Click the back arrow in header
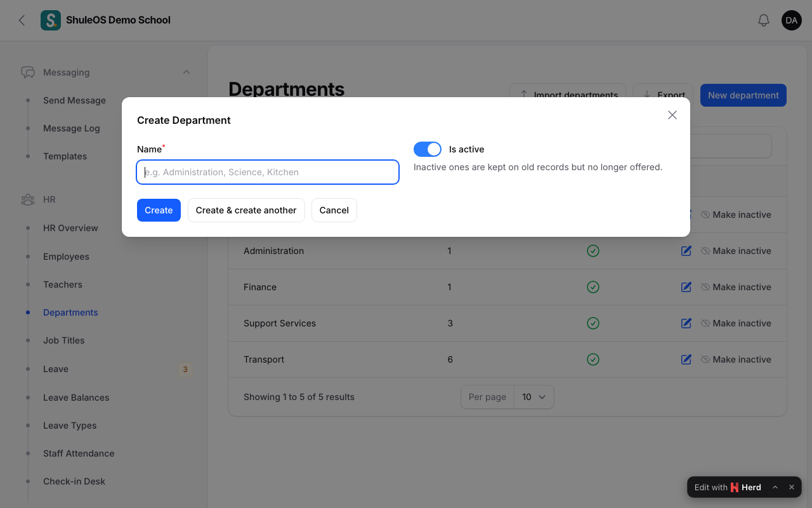Screen dimensions: 812x508 click(x=22, y=20)
